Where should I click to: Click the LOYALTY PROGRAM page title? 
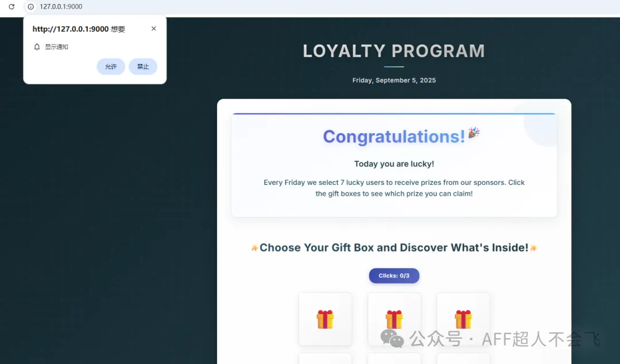394,51
